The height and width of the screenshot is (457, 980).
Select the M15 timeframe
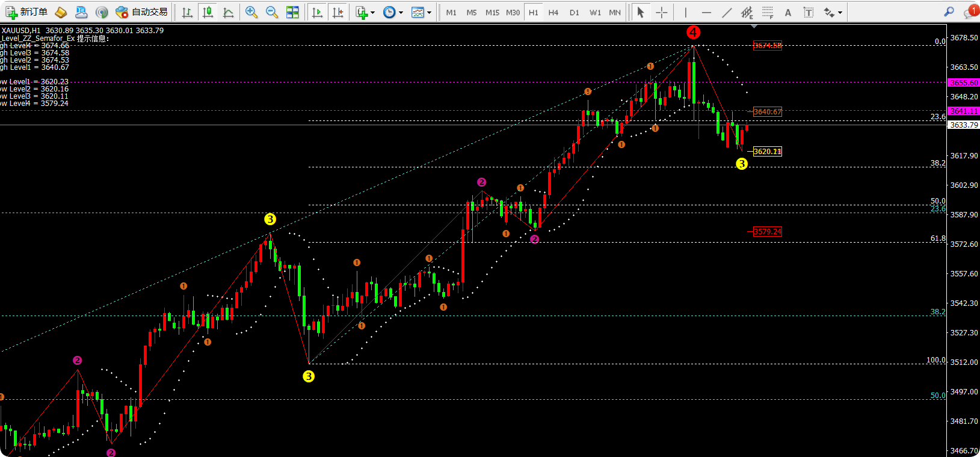[x=492, y=12]
